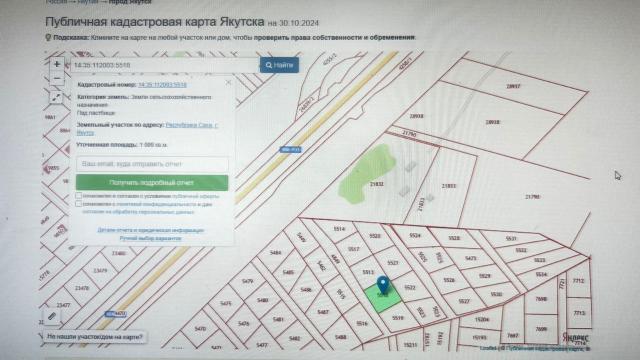This screenshot has width=640, height=360.
Task: Select parcel 5528 on the map
Action: tap(454, 238)
